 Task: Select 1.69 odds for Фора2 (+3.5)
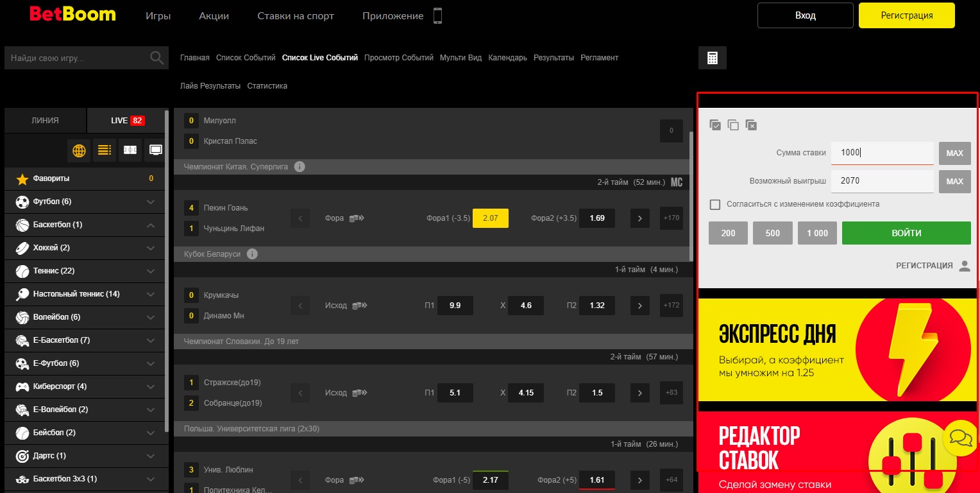tap(597, 218)
